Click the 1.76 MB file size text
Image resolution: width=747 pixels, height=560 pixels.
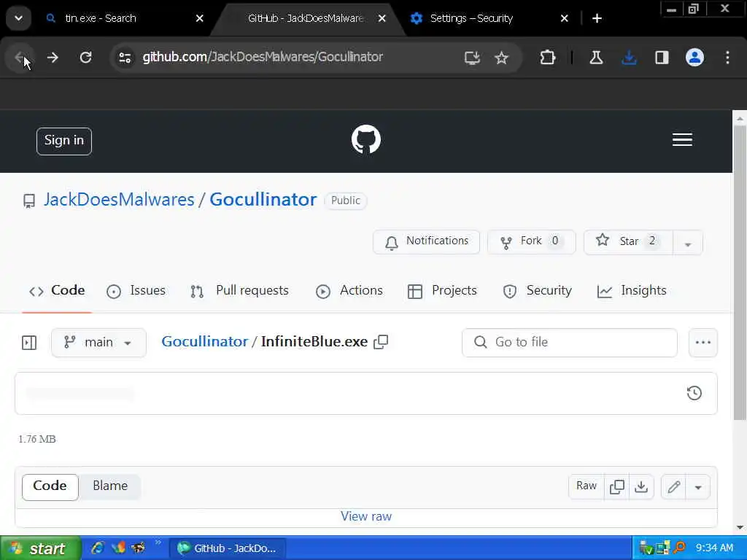[x=37, y=439]
